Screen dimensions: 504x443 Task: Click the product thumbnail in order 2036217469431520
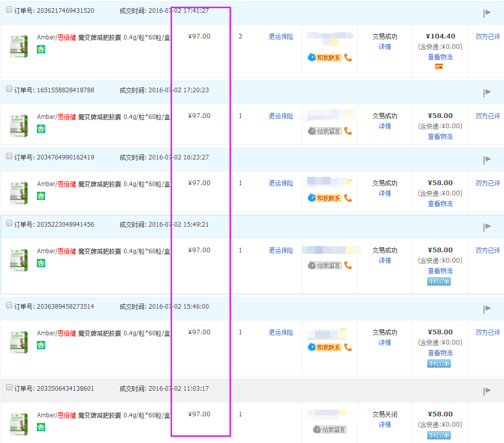point(19,46)
